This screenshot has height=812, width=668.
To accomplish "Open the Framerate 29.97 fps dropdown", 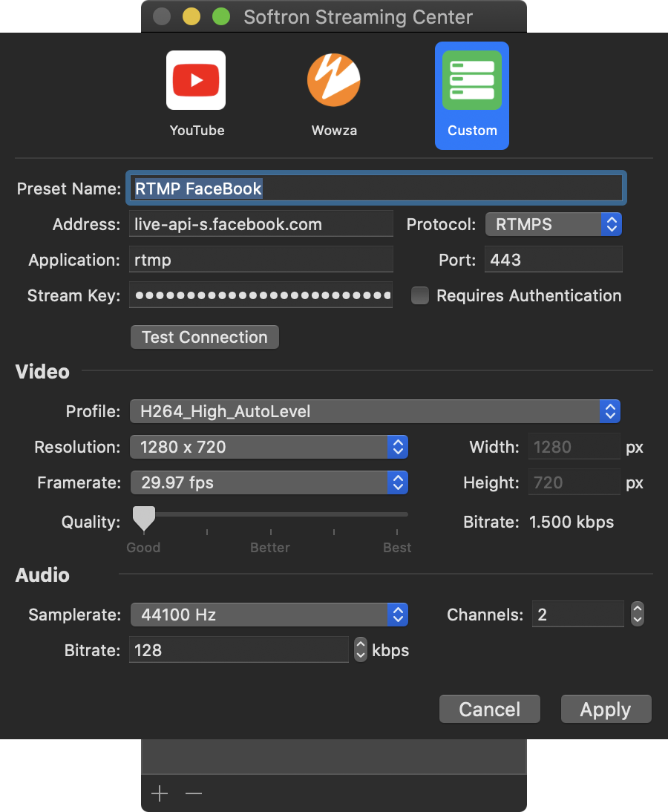I will (x=269, y=482).
